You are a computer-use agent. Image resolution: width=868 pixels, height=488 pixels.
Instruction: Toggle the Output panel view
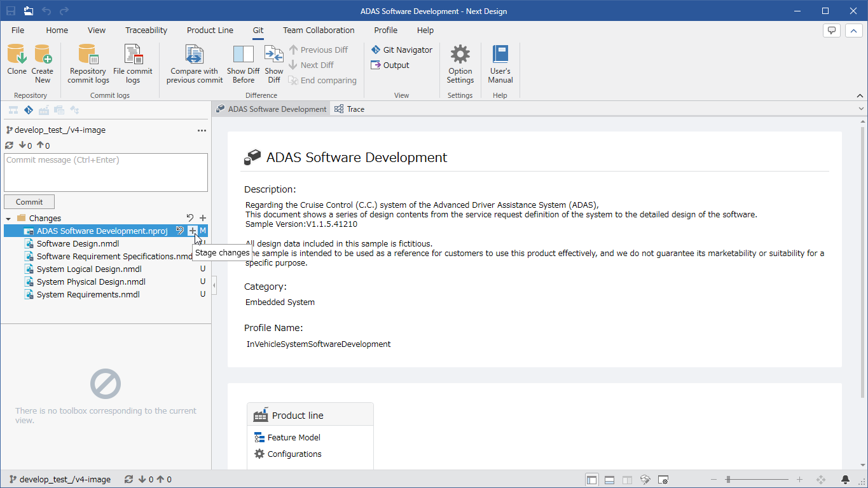390,65
